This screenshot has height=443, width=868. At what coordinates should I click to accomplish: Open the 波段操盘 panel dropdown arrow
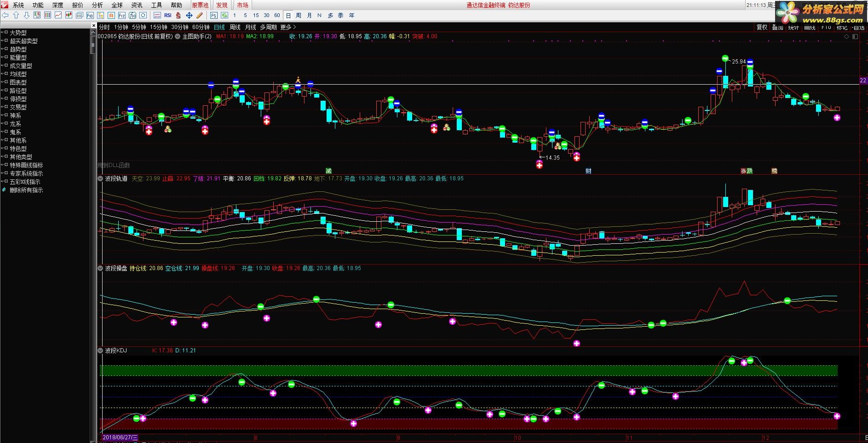click(x=100, y=268)
